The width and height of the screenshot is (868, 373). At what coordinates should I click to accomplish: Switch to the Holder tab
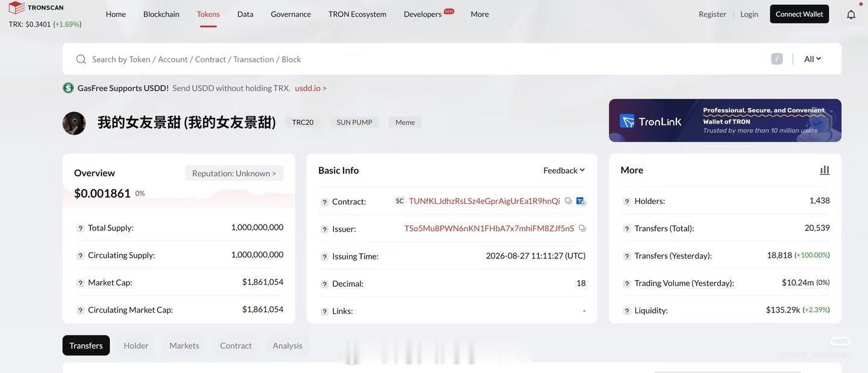[136, 345]
